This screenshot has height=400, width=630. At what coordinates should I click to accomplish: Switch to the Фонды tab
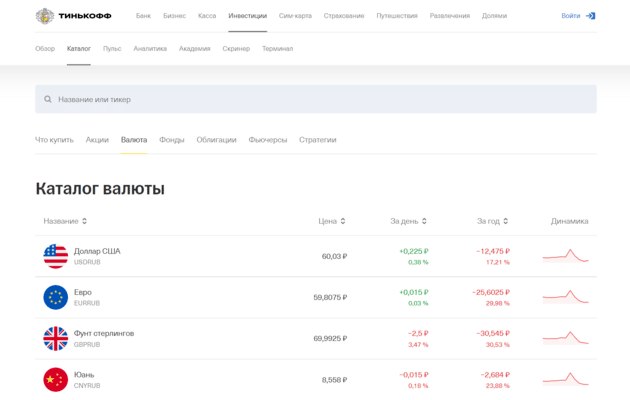pyautogui.click(x=172, y=140)
